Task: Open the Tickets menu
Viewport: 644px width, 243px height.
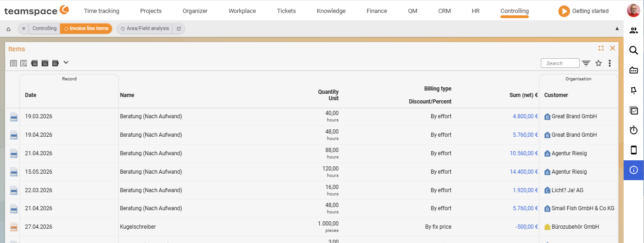Action: (x=286, y=11)
